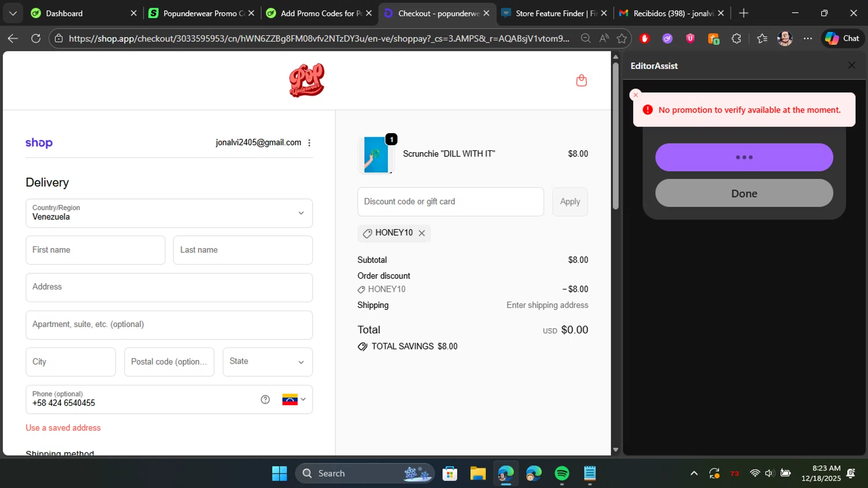View site information lock icon
The height and width of the screenshot is (488, 868).
58,38
